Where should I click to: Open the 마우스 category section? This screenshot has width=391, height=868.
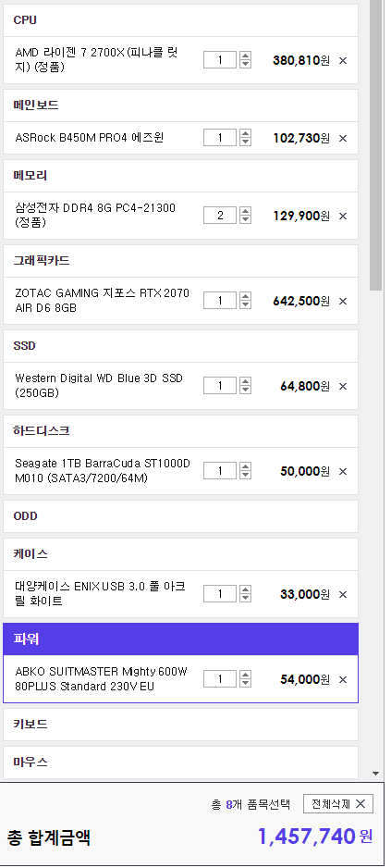coord(180,762)
